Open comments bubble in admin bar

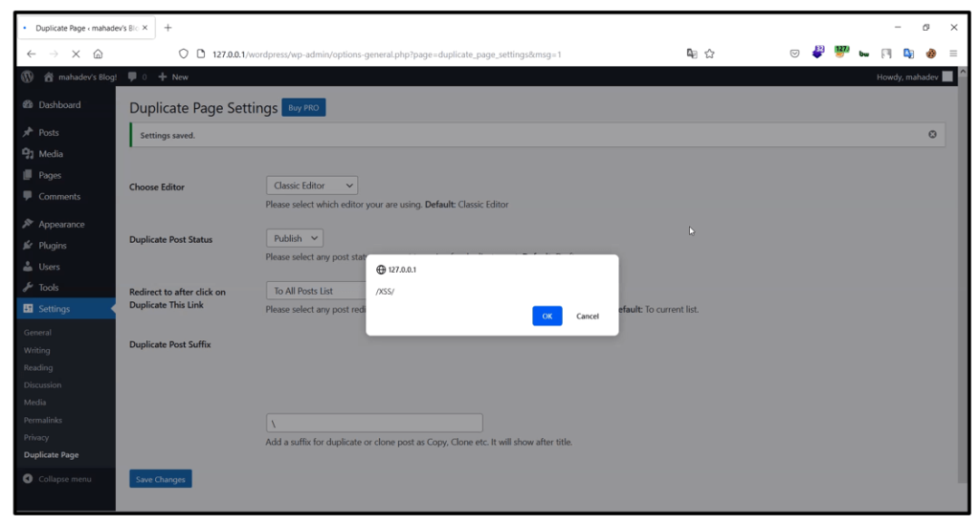point(132,77)
